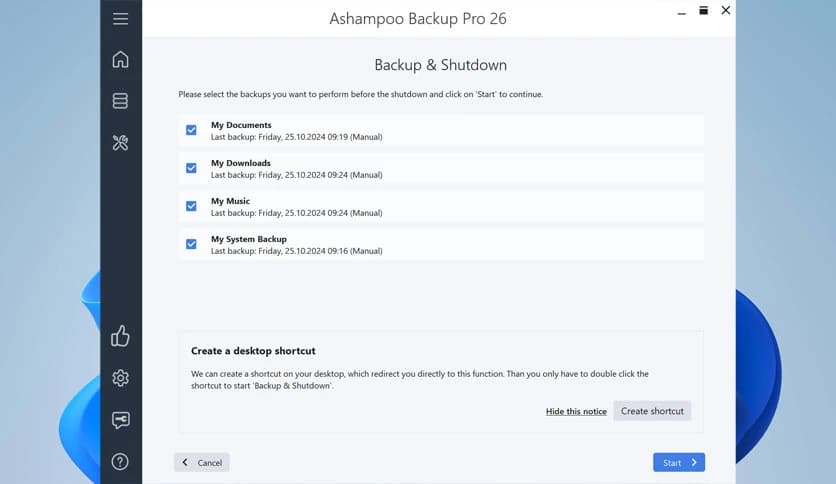
Task: Click last backup date 09:16 text
Action: tap(296, 251)
